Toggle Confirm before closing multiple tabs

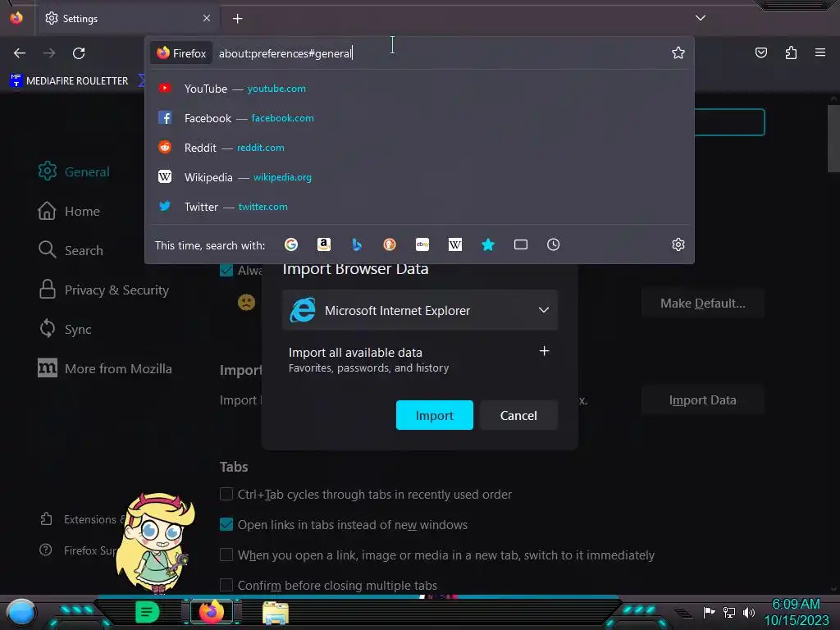pyautogui.click(x=226, y=584)
